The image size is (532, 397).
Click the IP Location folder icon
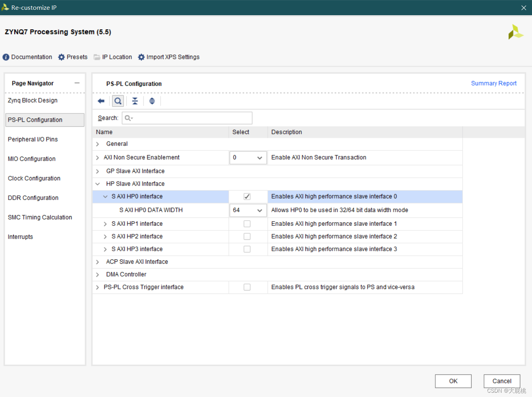tap(97, 57)
